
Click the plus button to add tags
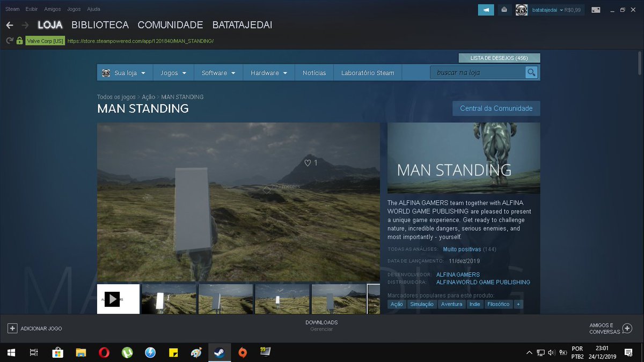(x=518, y=304)
